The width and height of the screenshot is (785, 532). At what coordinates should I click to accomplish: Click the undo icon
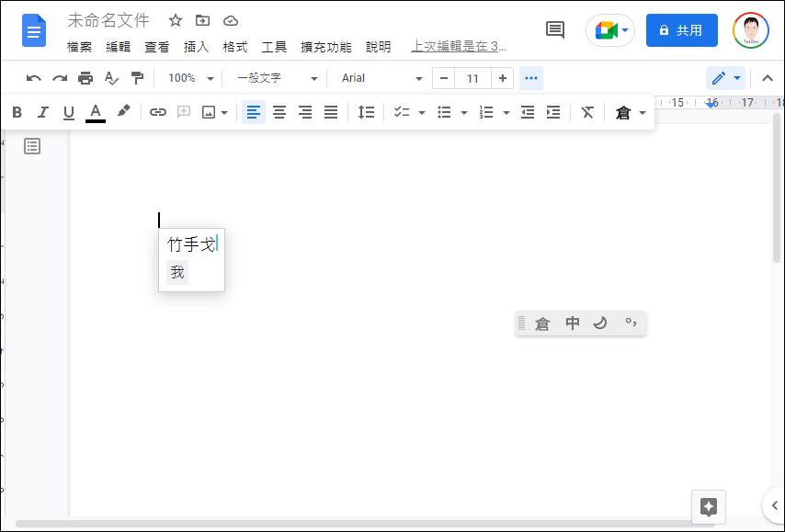coord(33,79)
